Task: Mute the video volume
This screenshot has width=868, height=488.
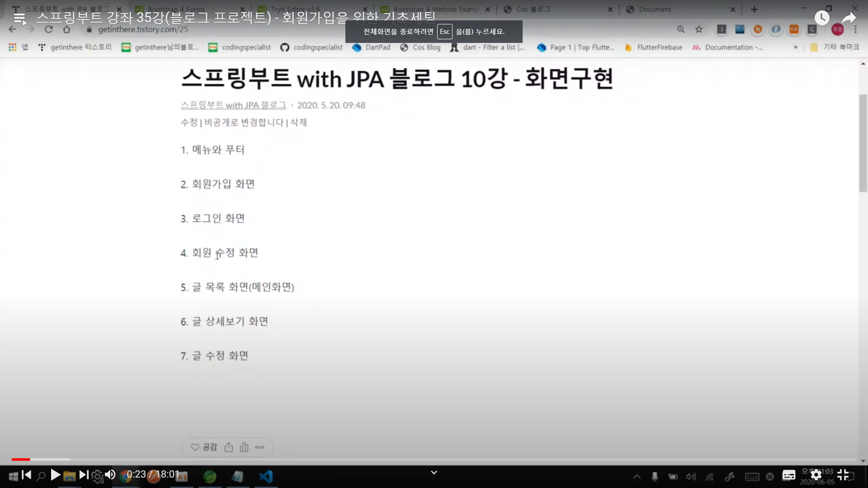Action: pyautogui.click(x=110, y=475)
